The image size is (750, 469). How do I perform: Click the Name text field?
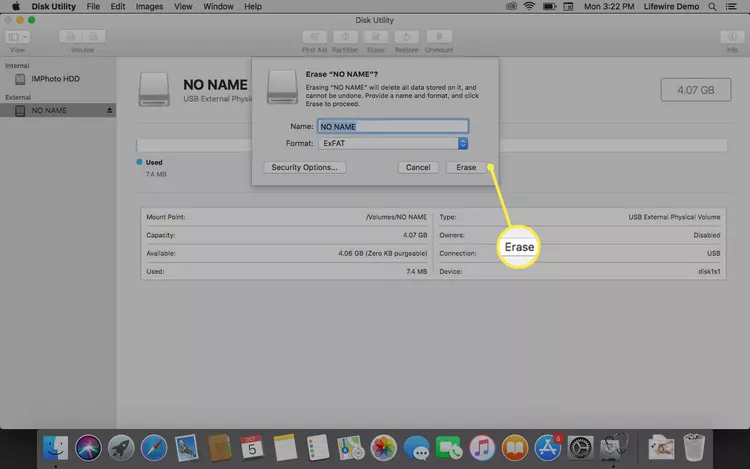coord(393,127)
